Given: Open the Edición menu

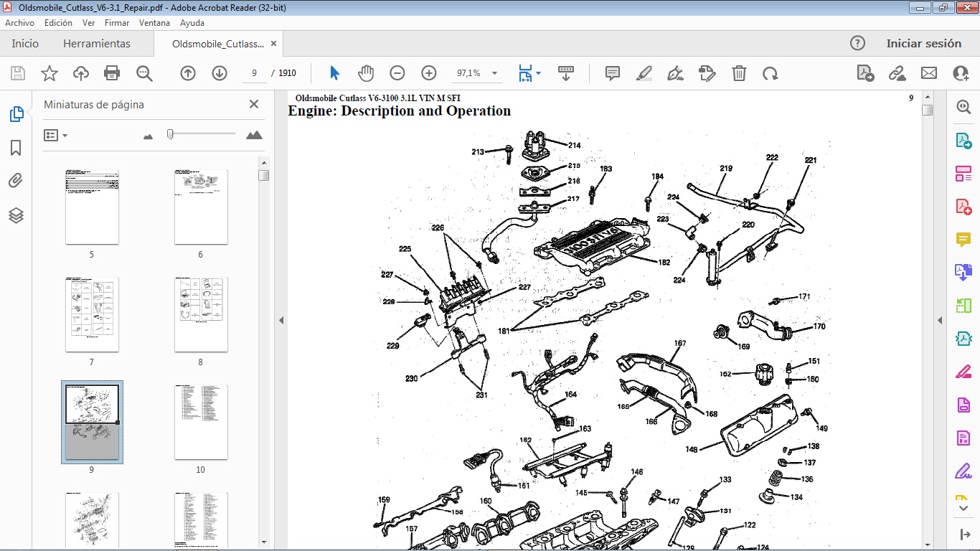Looking at the screenshot, I should point(58,23).
